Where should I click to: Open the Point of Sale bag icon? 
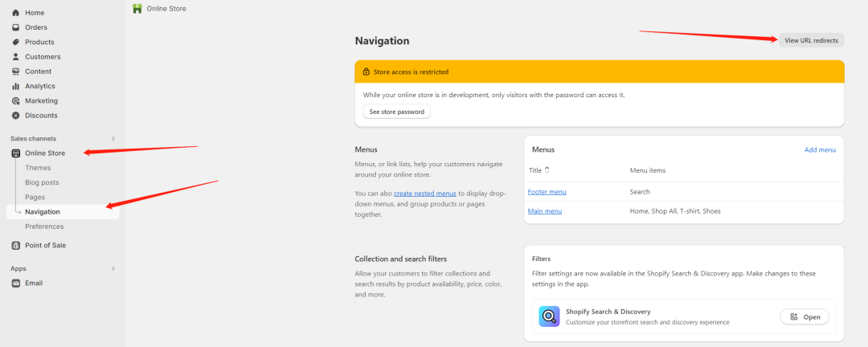tap(15, 245)
